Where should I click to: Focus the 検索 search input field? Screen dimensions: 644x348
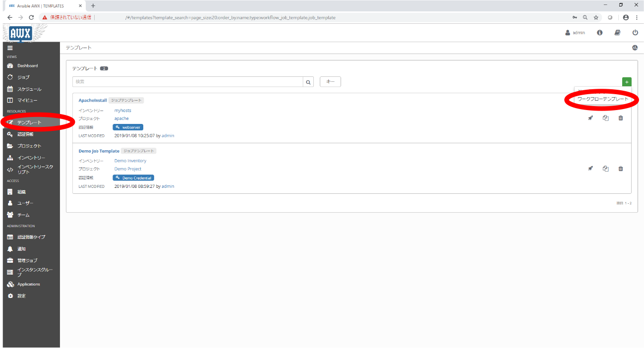click(187, 82)
